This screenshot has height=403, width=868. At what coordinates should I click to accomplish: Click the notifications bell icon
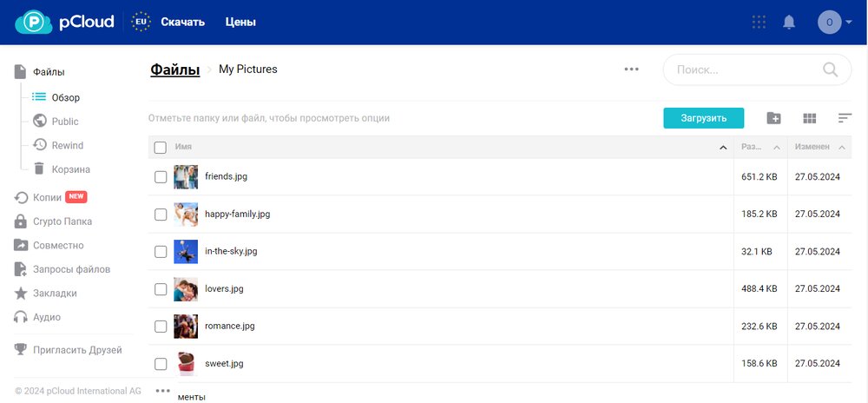[789, 23]
